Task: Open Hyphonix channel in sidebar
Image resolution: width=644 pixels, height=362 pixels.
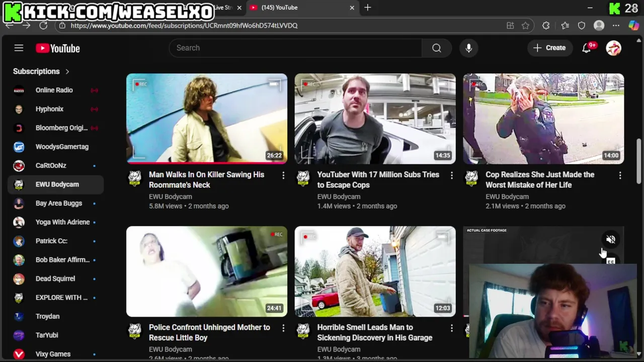Action: 55,109
